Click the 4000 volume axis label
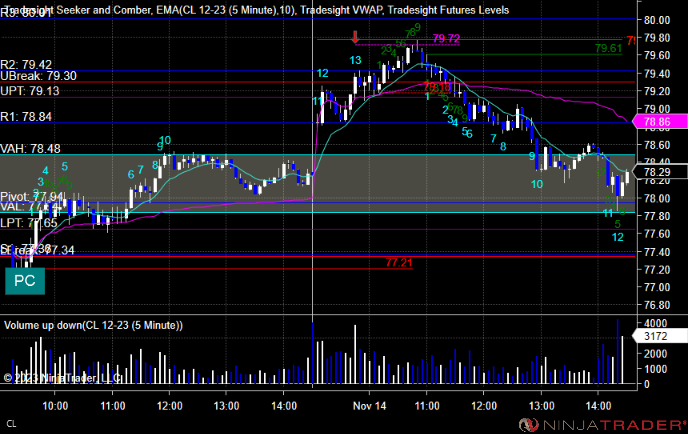Viewport: 688px width, 434px height. point(656,323)
